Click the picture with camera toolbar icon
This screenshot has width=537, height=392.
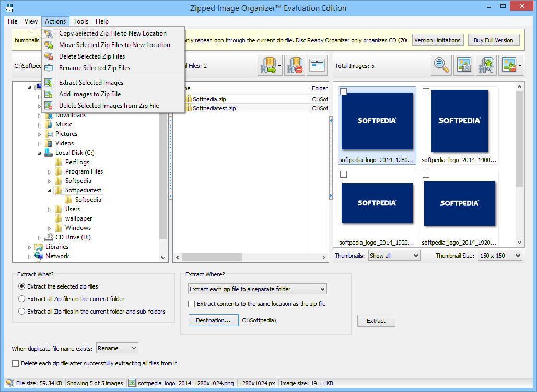coord(464,65)
